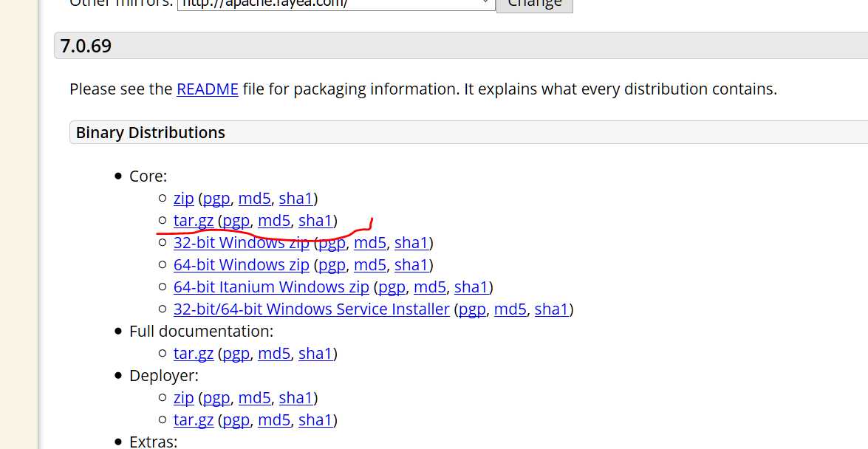
Task: Open sha1 link for 32-bit Windows zip
Action: point(411,242)
